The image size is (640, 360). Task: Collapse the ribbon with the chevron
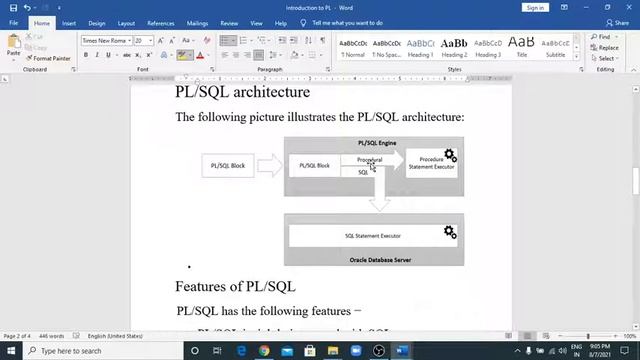tap(633, 70)
